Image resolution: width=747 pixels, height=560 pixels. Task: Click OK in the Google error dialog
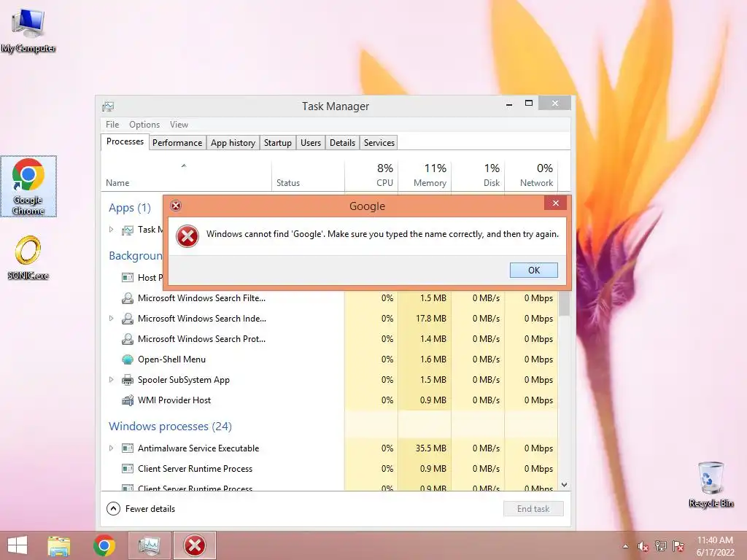click(533, 270)
